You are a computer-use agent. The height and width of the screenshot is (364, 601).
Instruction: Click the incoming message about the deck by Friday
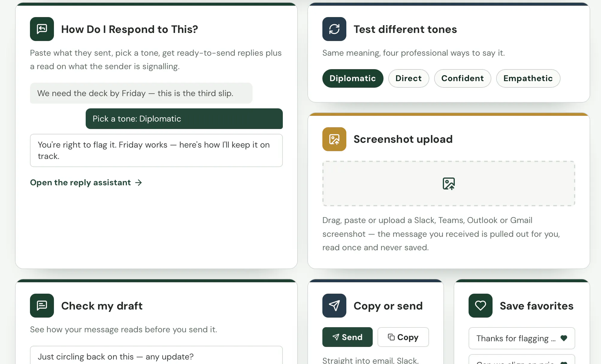(x=141, y=93)
